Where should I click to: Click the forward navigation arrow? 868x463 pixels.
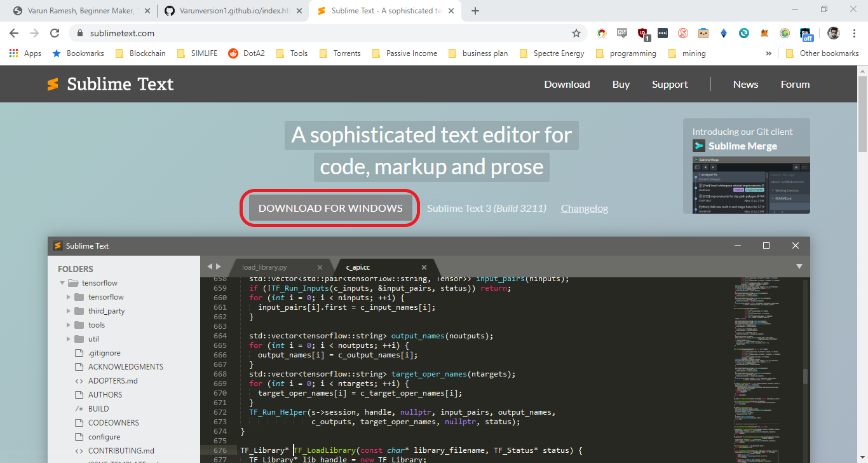[34, 33]
